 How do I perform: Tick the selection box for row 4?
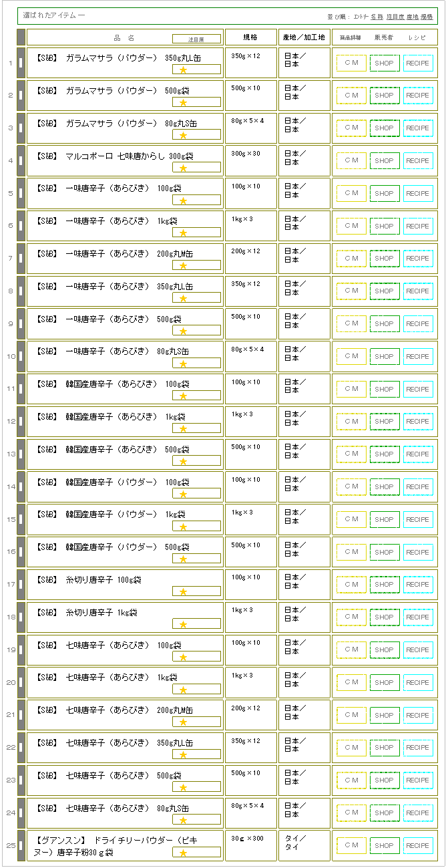(x=21, y=161)
